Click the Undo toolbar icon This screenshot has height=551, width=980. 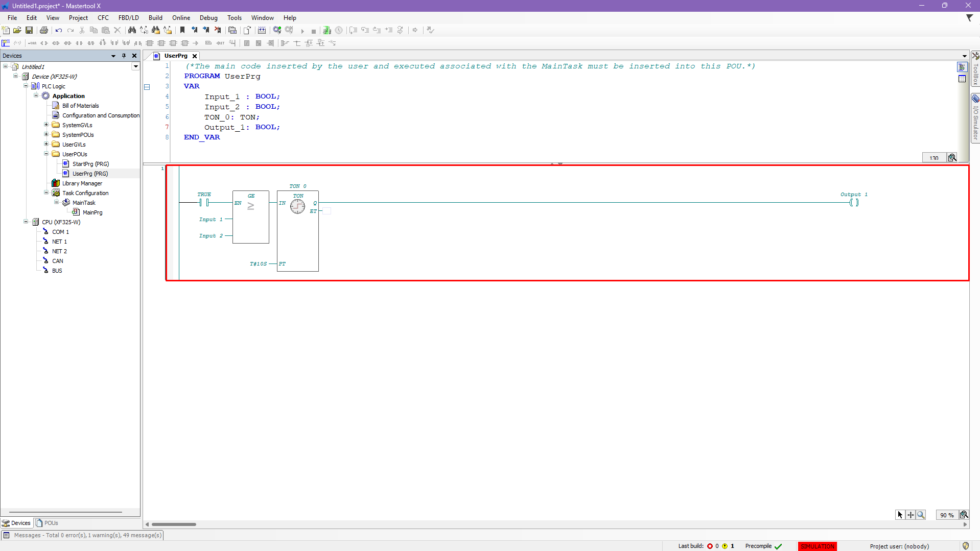coord(59,30)
